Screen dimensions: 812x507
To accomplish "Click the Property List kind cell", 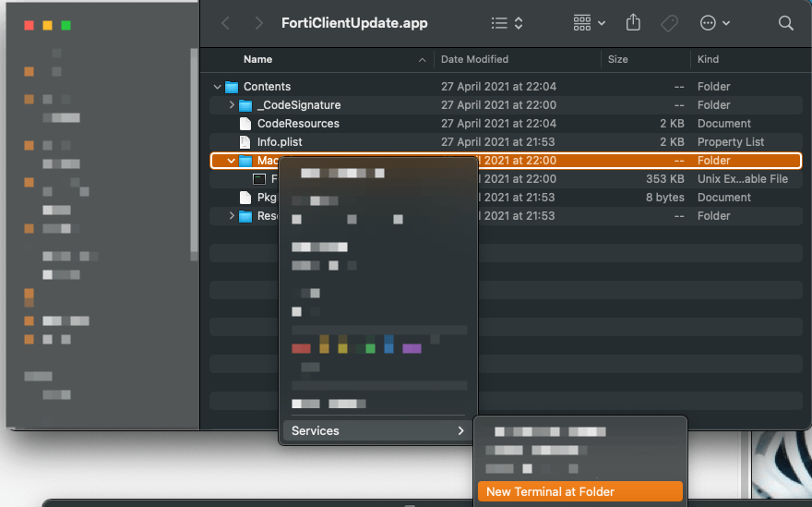I will [x=731, y=142].
